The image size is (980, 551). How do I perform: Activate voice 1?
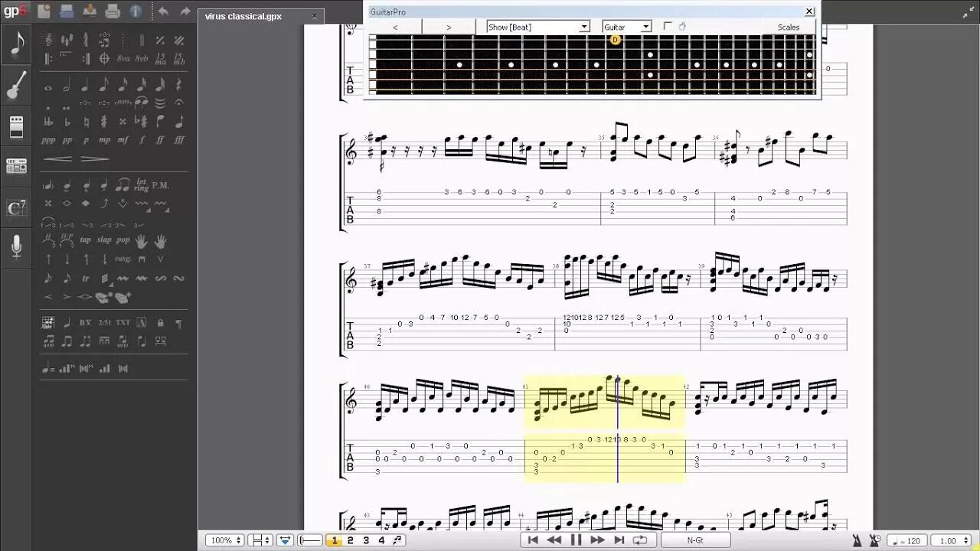click(x=335, y=540)
